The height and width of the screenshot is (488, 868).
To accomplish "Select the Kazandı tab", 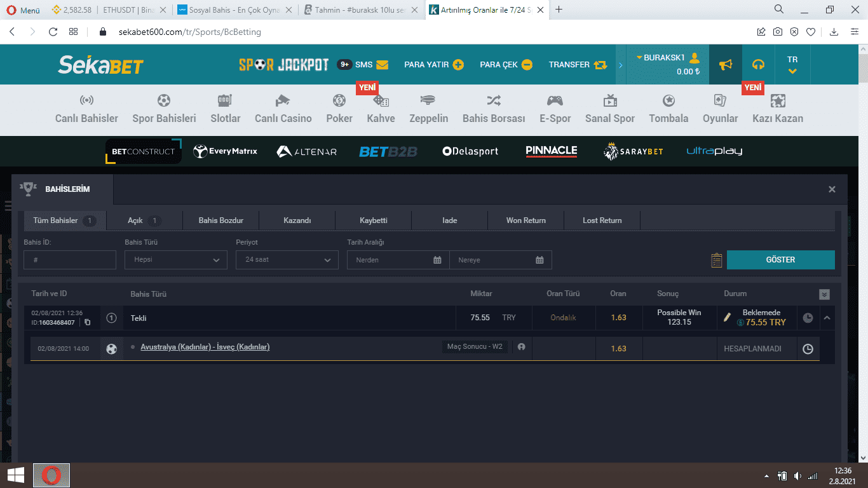I will (297, 220).
